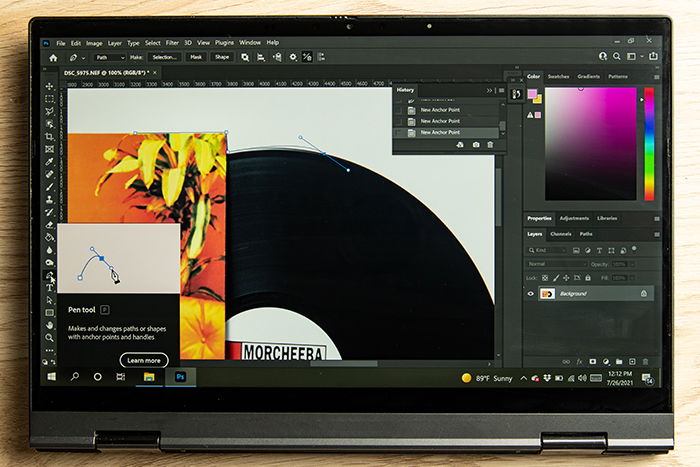Select the Object Selection tool
Viewport: 700px width, 467px height.
point(50,124)
